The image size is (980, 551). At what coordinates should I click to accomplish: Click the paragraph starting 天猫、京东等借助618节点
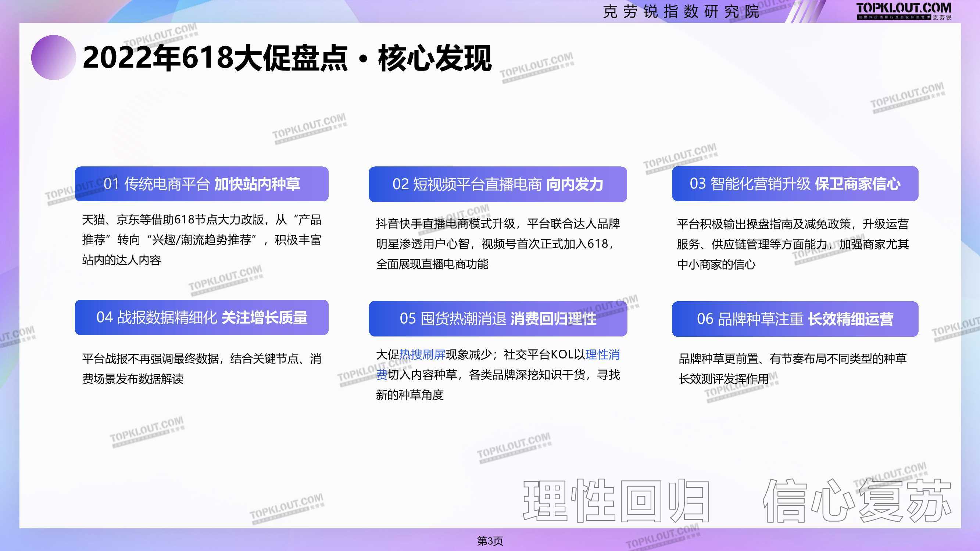pyautogui.click(x=202, y=240)
